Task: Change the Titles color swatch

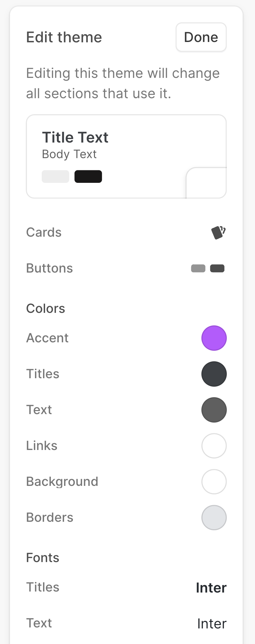Action: point(214,374)
